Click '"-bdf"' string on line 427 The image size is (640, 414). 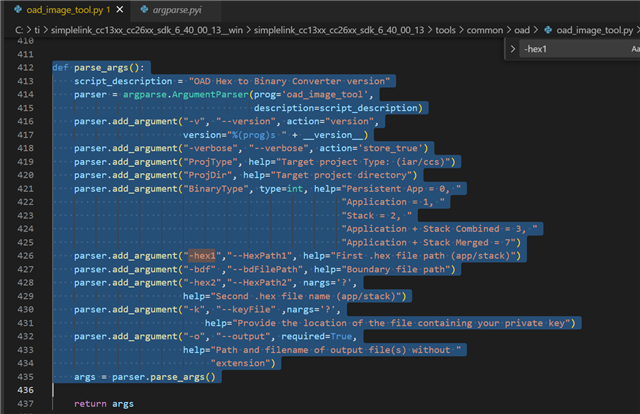click(200, 269)
